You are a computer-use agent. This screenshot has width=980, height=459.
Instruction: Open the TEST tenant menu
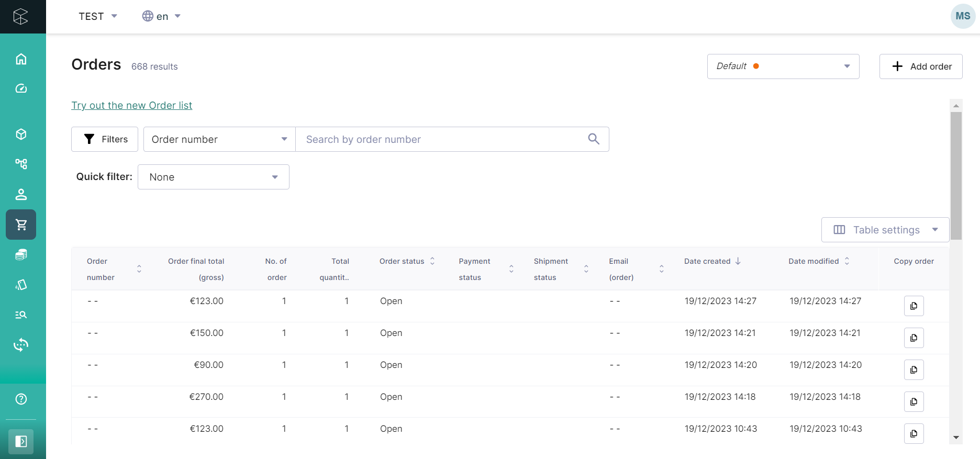(98, 16)
